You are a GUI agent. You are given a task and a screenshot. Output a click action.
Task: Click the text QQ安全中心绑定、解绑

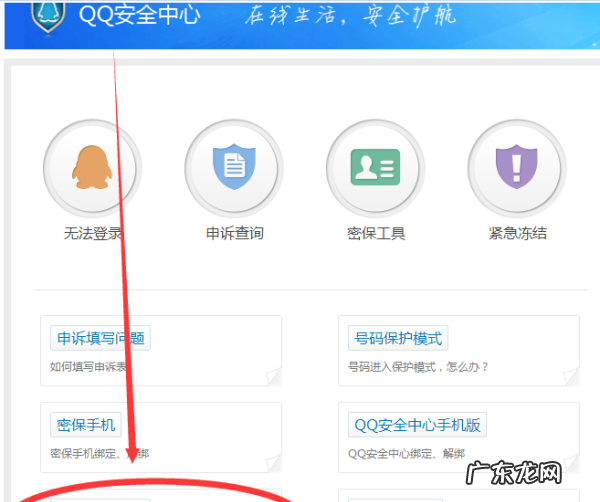click(406, 454)
